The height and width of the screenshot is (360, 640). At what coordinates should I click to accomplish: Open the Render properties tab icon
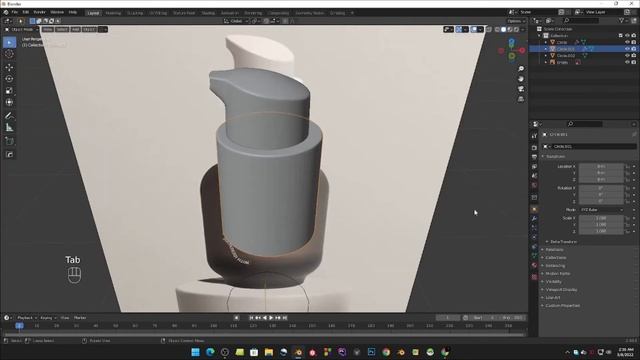pyautogui.click(x=534, y=147)
